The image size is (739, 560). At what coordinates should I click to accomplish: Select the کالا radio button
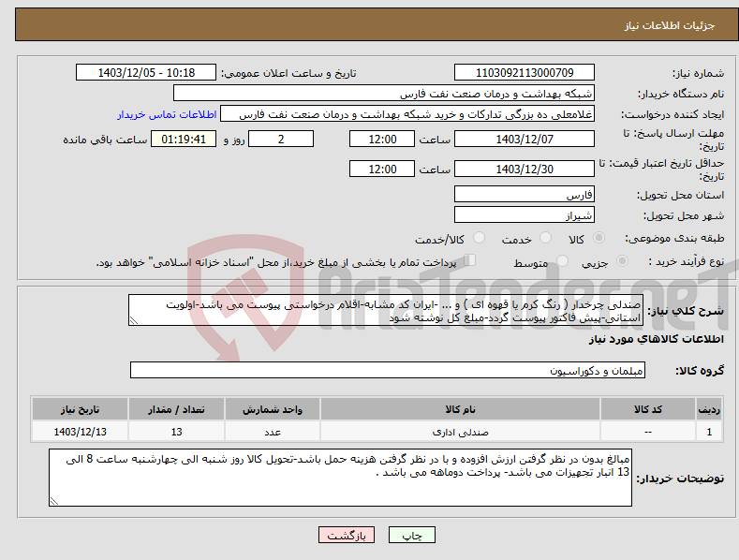(599, 238)
